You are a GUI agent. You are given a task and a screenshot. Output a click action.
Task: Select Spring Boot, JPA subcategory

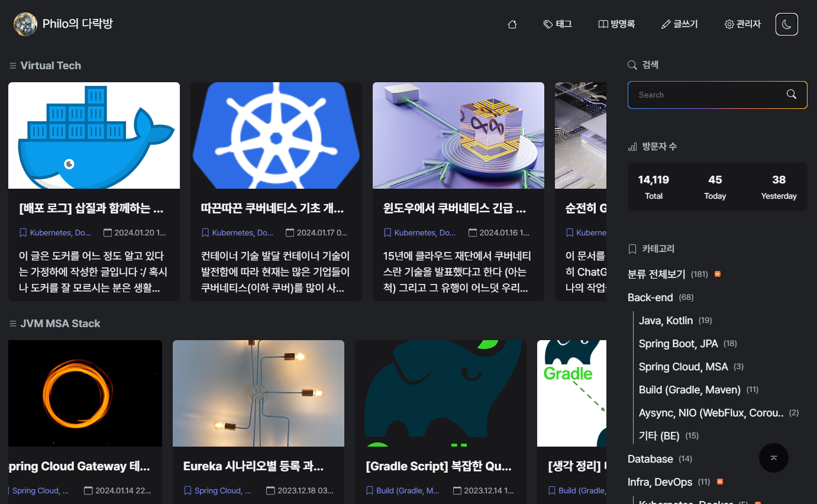tap(679, 344)
